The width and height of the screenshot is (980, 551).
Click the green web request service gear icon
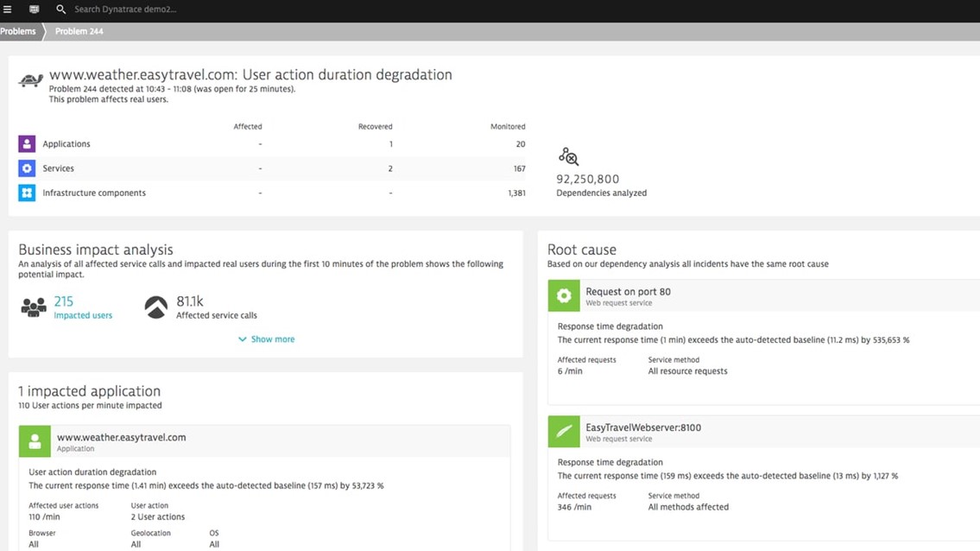point(563,295)
